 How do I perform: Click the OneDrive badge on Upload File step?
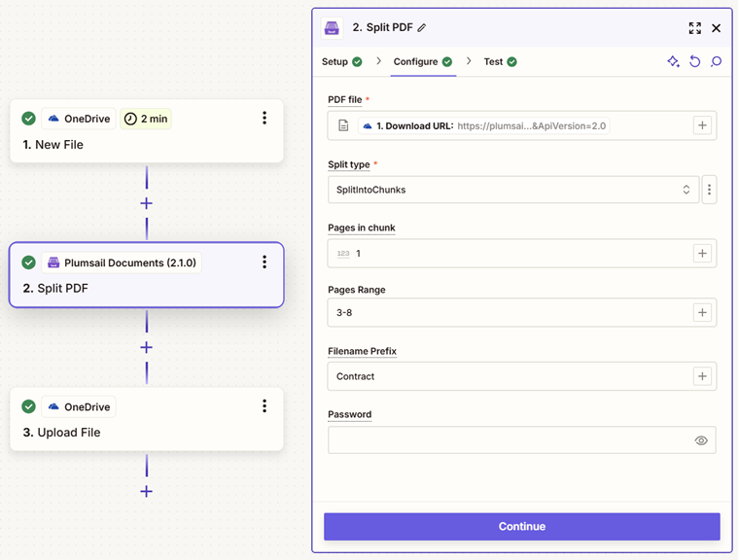click(79, 406)
